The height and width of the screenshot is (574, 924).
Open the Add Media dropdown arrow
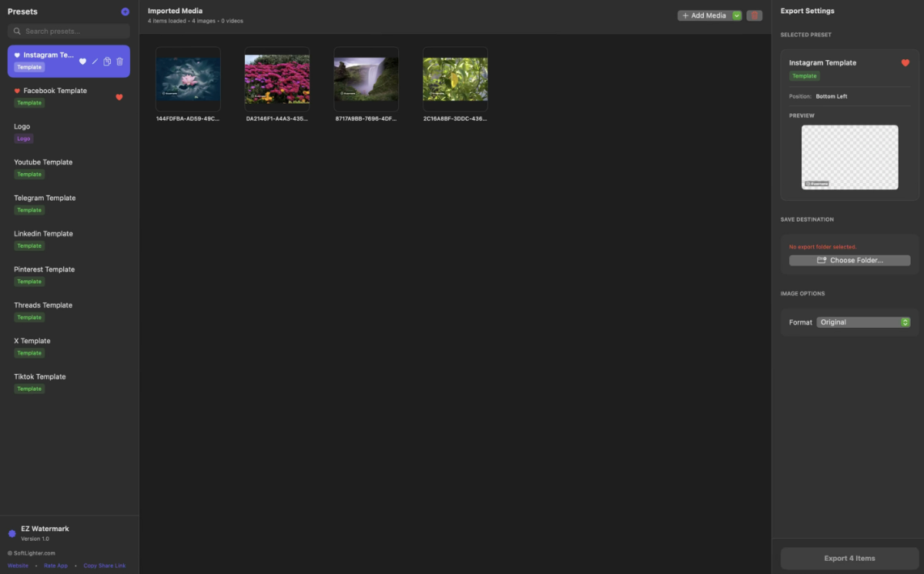[737, 15]
